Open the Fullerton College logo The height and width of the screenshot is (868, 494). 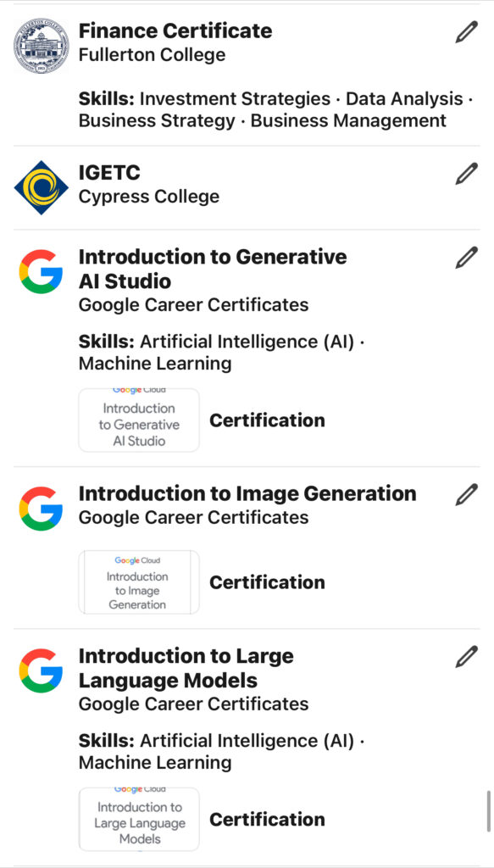pos(42,46)
